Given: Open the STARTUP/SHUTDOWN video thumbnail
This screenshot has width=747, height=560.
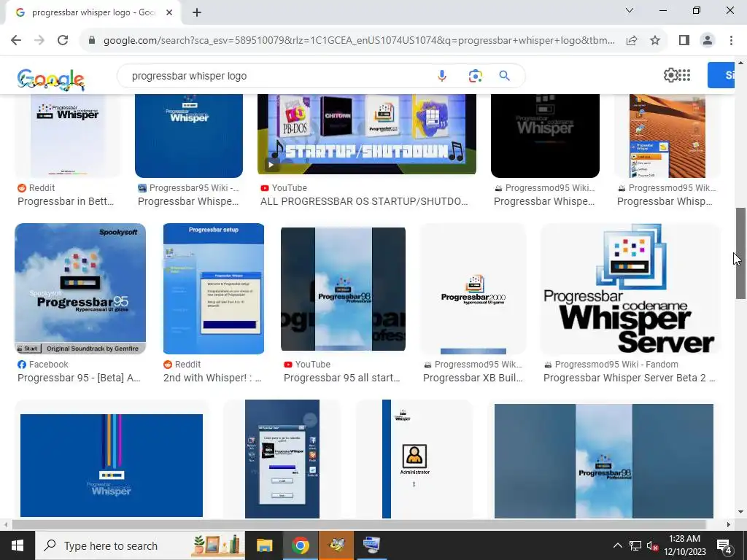Looking at the screenshot, I should [x=367, y=134].
